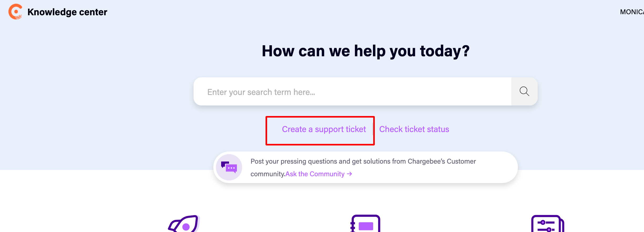644x232 pixels.
Task: Open the Create a support ticket link
Action: 324,129
